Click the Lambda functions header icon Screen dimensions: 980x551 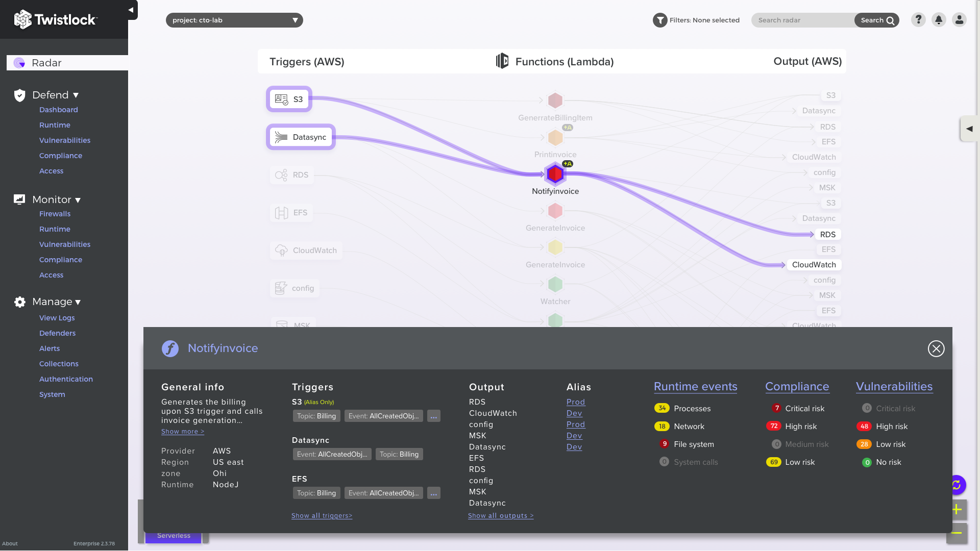click(502, 61)
